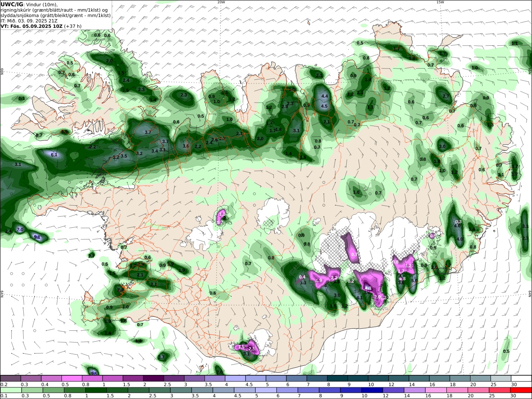Select the darkest purple swatch above the 2 label
Screen dimensions: 532x399
point(153,378)
